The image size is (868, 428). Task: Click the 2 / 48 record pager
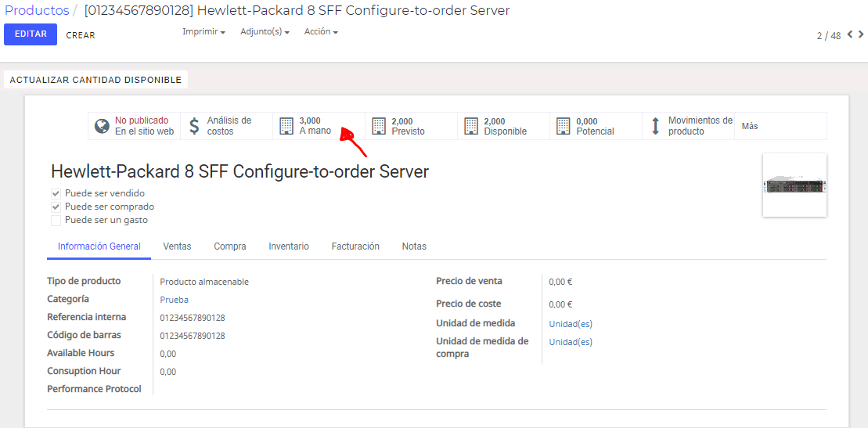(x=829, y=35)
